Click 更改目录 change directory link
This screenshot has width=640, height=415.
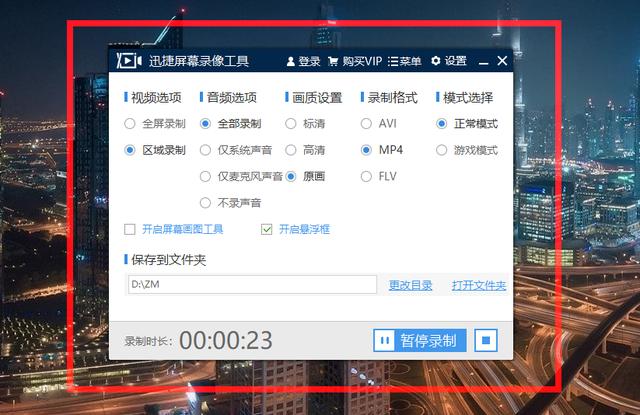tap(410, 285)
